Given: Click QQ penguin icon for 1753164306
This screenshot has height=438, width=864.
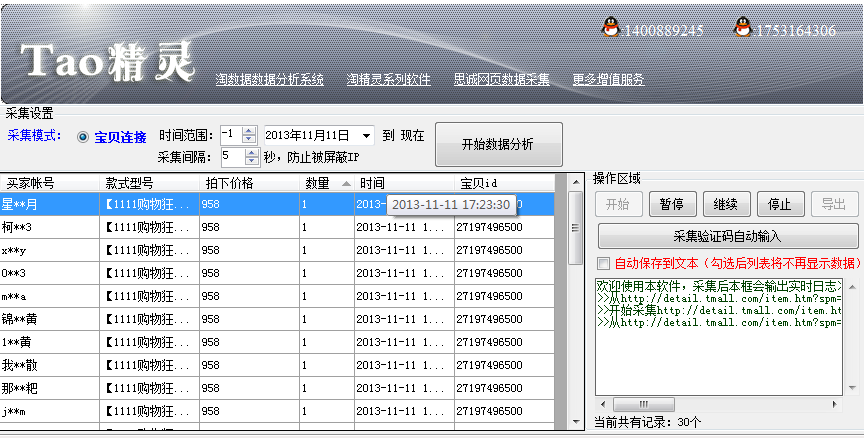Looking at the screenshot, I should pos(743,27).
